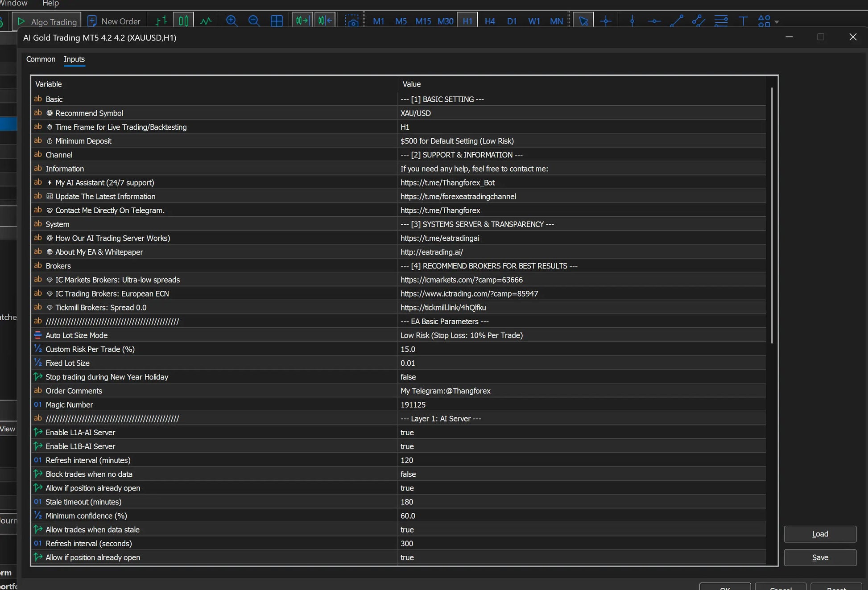
Task: Select the M1 timeframe
Action: tap(379, 21)
